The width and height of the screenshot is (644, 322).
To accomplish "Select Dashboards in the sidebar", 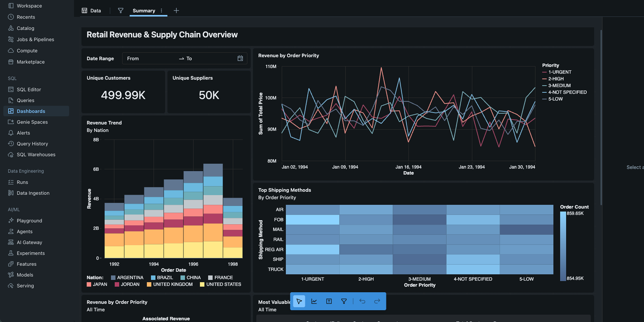I will click(x=36, y=111).
